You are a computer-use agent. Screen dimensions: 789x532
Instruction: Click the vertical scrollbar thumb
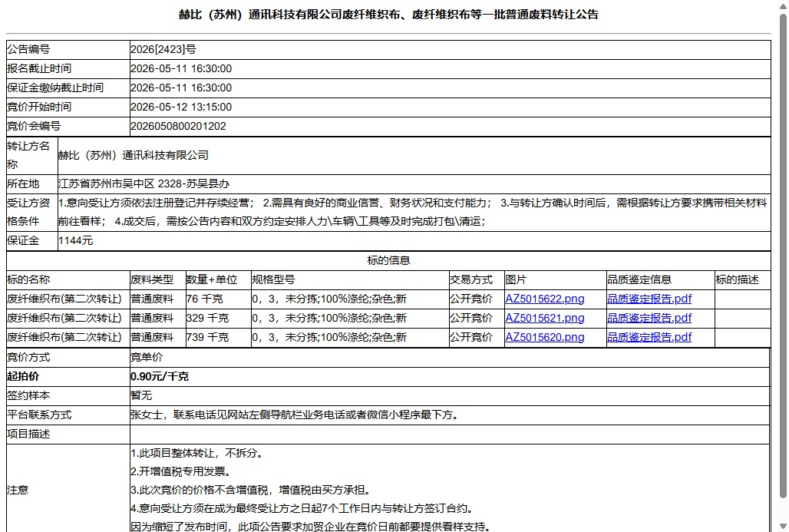pyautogui.click(x=783, y=256)
